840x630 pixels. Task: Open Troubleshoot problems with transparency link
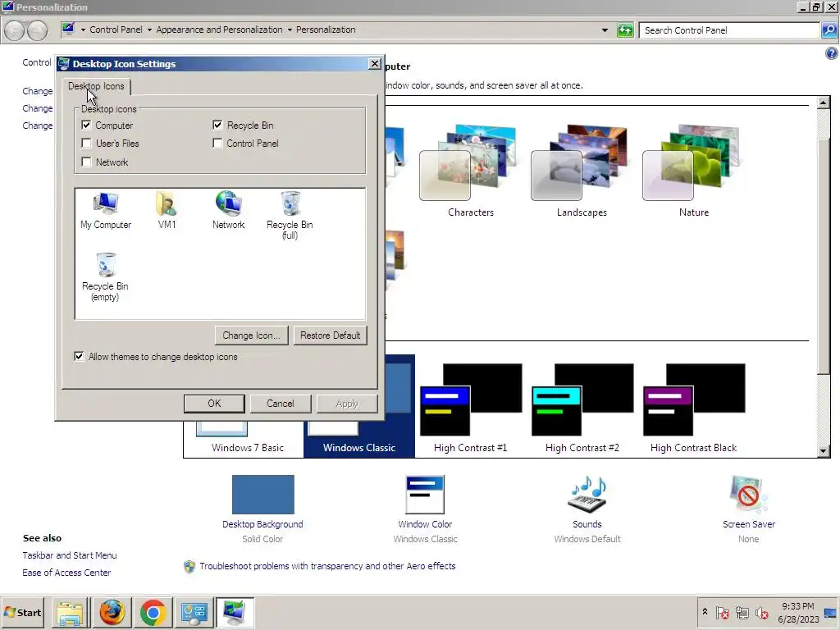click(x=327, y=566)
